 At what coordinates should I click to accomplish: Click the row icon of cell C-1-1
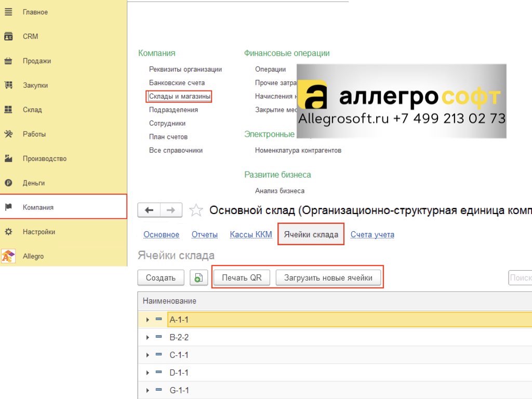click(158, 354)
